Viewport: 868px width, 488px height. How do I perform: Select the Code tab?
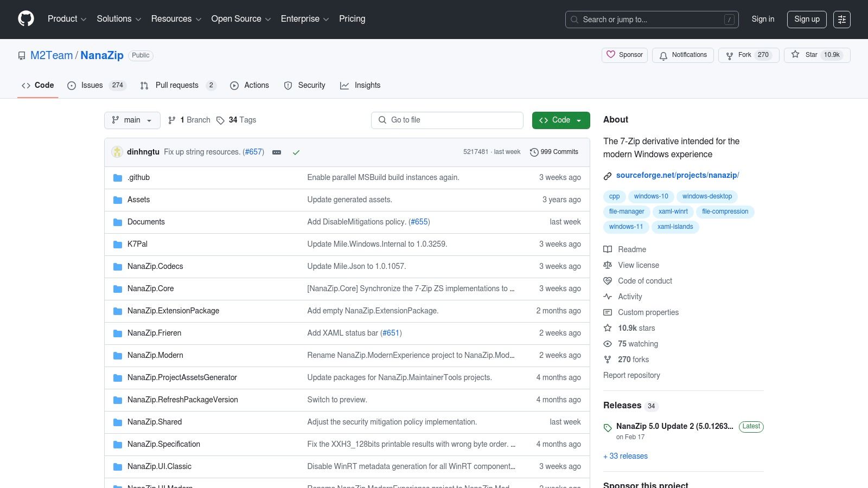tap(38, 86)
